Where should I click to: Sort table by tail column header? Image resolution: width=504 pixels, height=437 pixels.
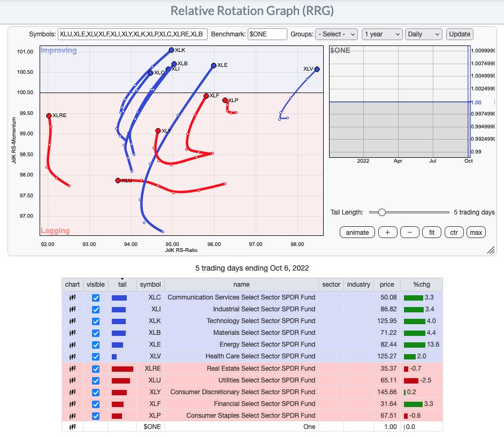click(x=122, y=285)
